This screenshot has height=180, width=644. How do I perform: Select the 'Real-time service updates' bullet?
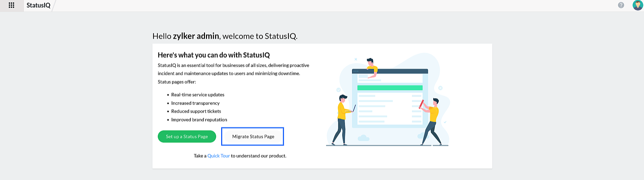[198, 95]
